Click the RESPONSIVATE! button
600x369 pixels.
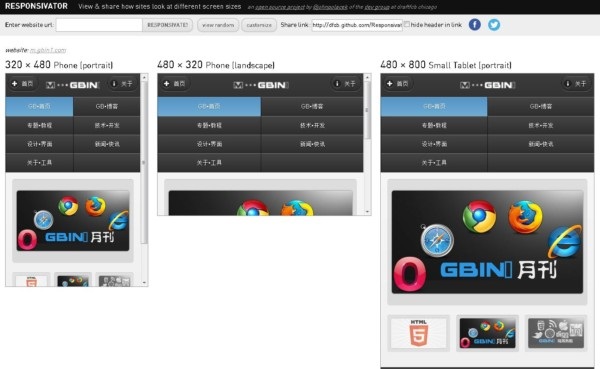(x=167, y=25)
